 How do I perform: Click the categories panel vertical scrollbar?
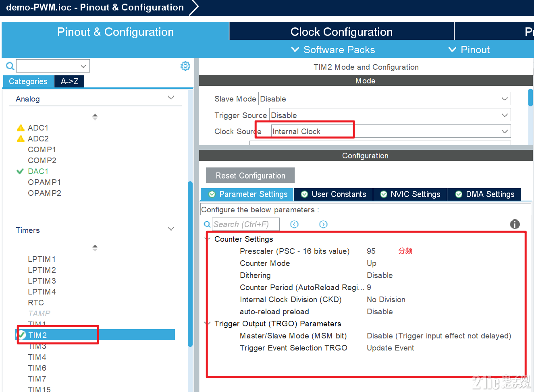[x=190, y=264]
